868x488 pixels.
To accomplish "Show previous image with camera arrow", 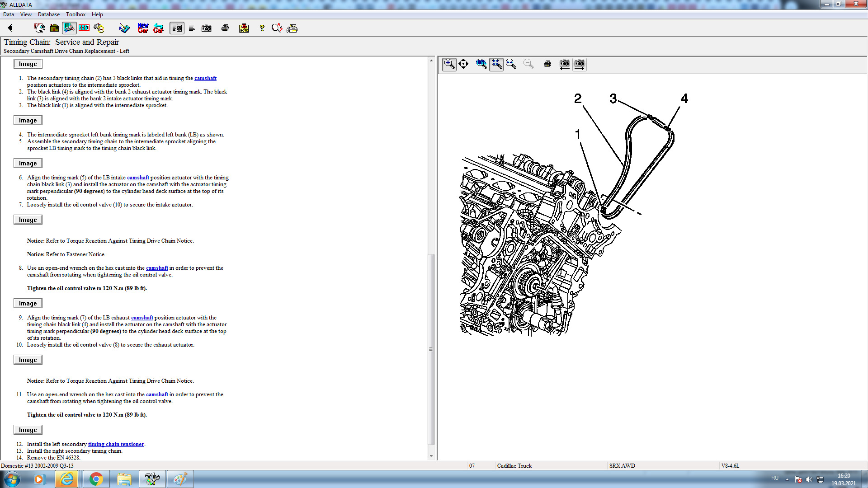I will coord(564,64).
